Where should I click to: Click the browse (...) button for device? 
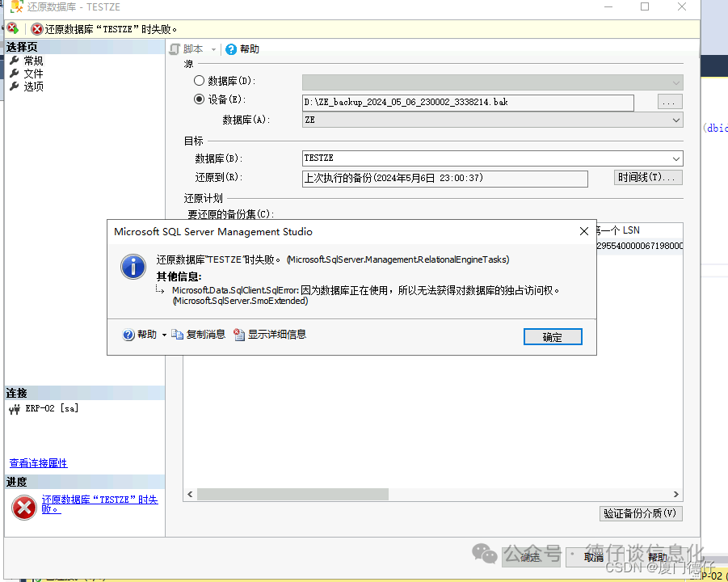(x=670, y=102)
